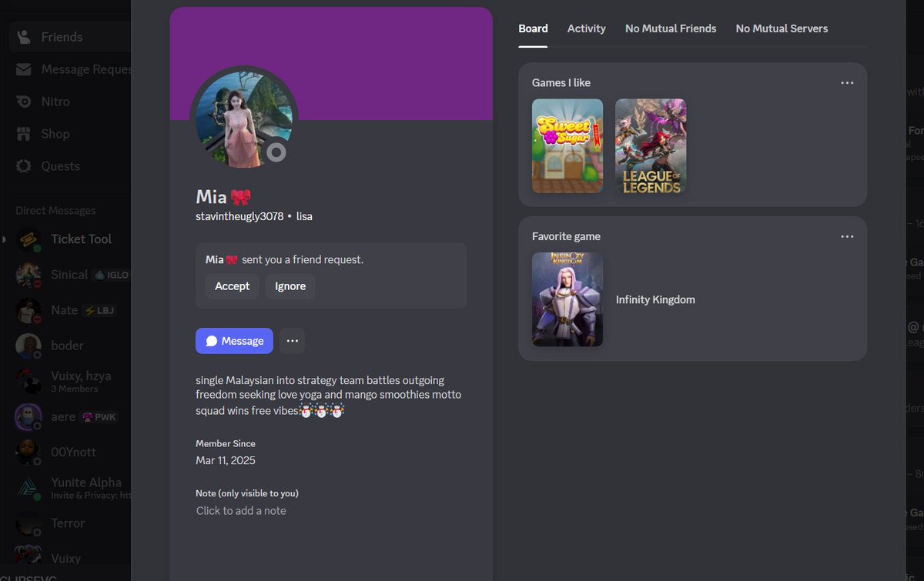The height and width of the screenshot is (581, 924).
Task: Click the Infinity Kingdom game thumbnail
Action: (x=567, y=299)
